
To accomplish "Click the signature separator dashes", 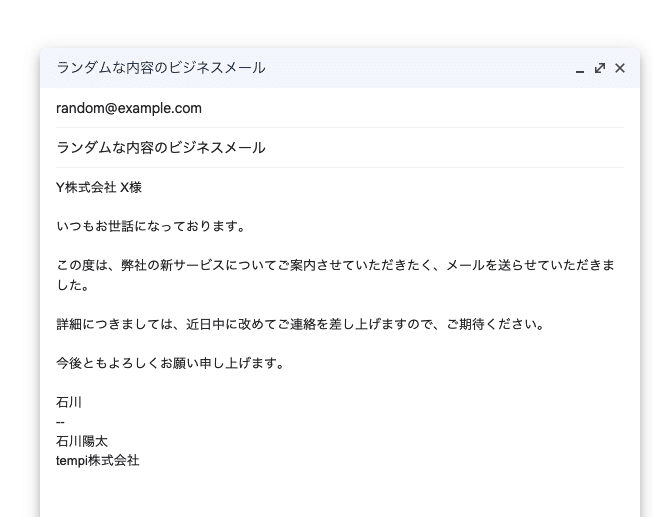I will (x=60, y=422).
